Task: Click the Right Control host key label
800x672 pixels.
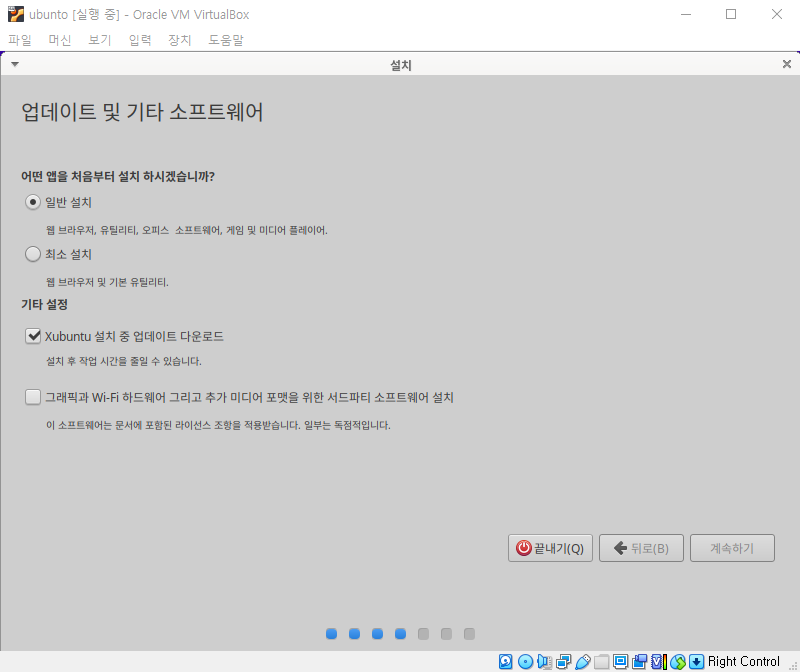Action: click(744, 661)
